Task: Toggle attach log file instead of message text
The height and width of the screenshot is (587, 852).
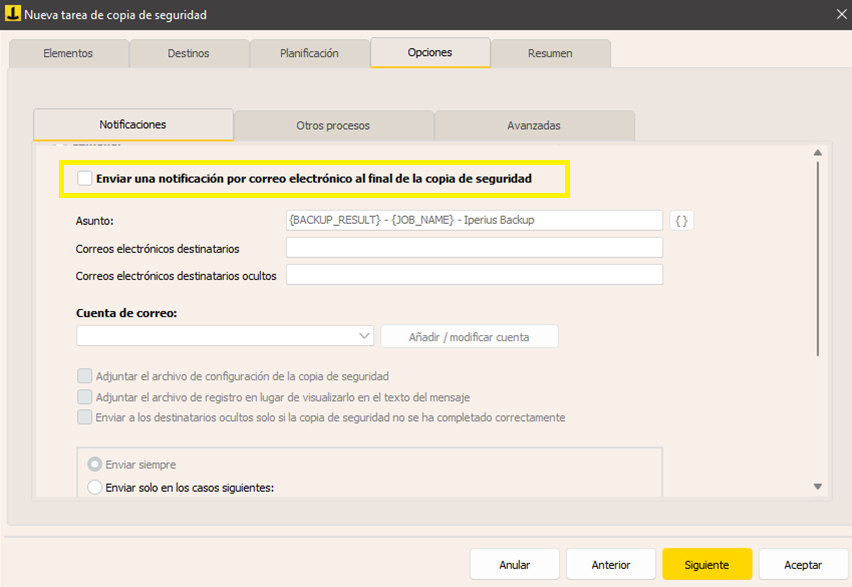Action: tap(85, 397)
